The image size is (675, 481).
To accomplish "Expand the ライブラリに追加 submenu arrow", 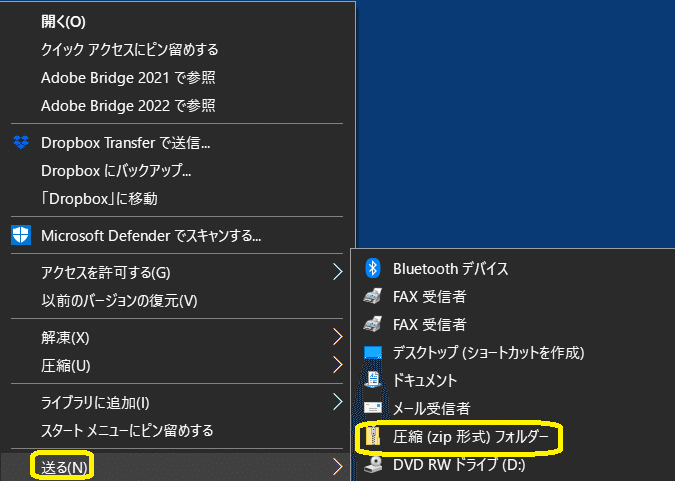I will 338,402.
